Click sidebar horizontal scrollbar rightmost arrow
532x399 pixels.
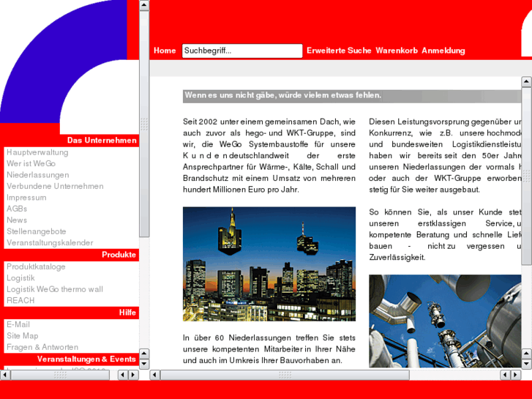[133, 375]
